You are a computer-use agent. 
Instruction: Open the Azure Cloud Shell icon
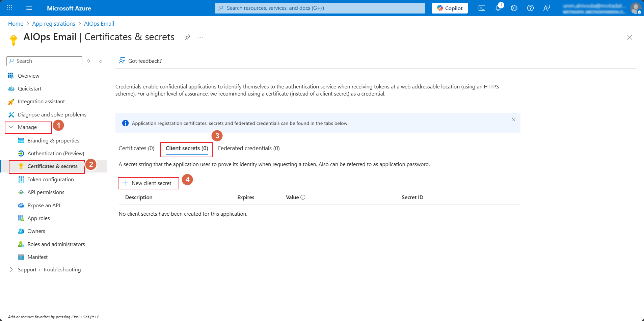tap(482, 8)
